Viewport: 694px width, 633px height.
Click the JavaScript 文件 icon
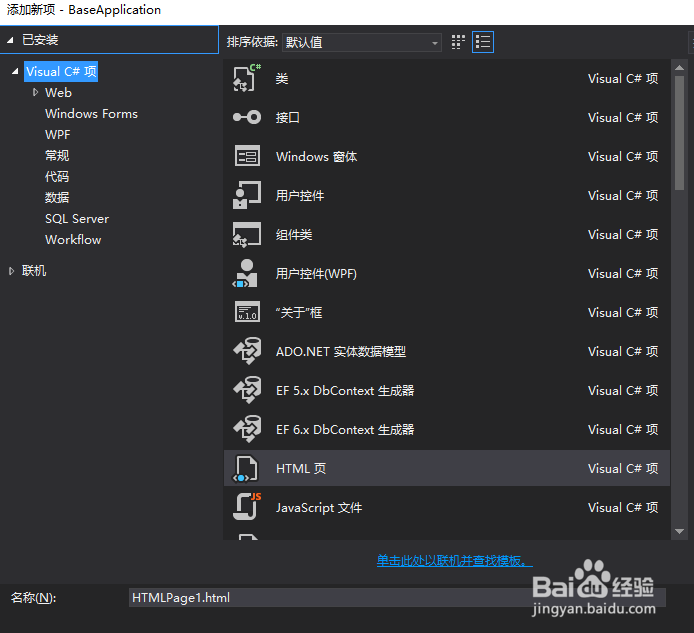247,507
